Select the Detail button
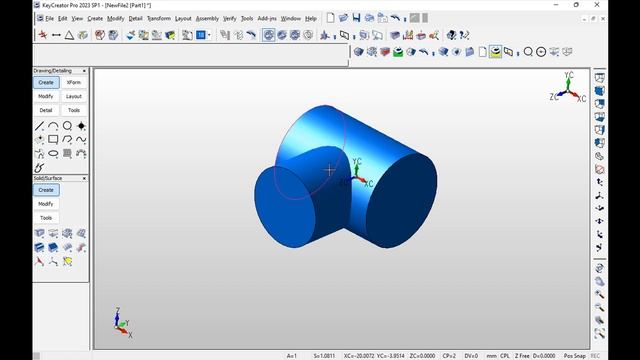 point(46,110)
